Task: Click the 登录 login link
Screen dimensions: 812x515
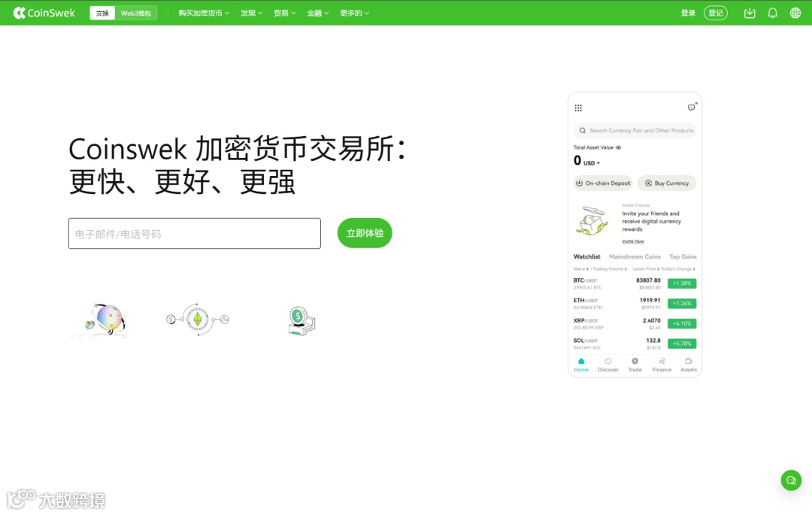Action: coord(688,13)
